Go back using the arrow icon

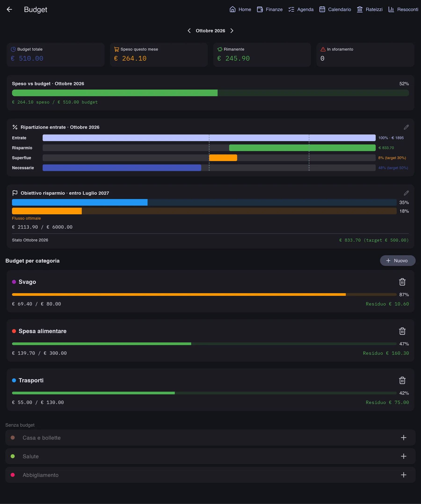[x=9, y=9]
